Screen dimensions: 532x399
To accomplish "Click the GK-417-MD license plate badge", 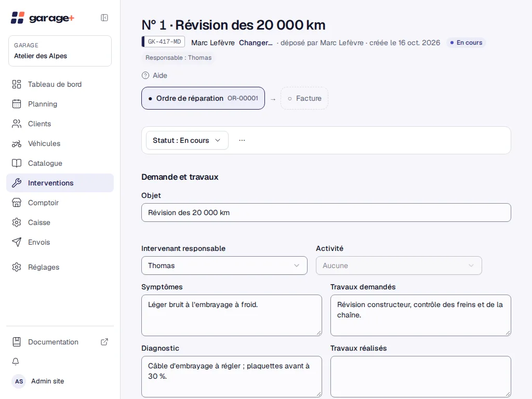I will [163, 42].
